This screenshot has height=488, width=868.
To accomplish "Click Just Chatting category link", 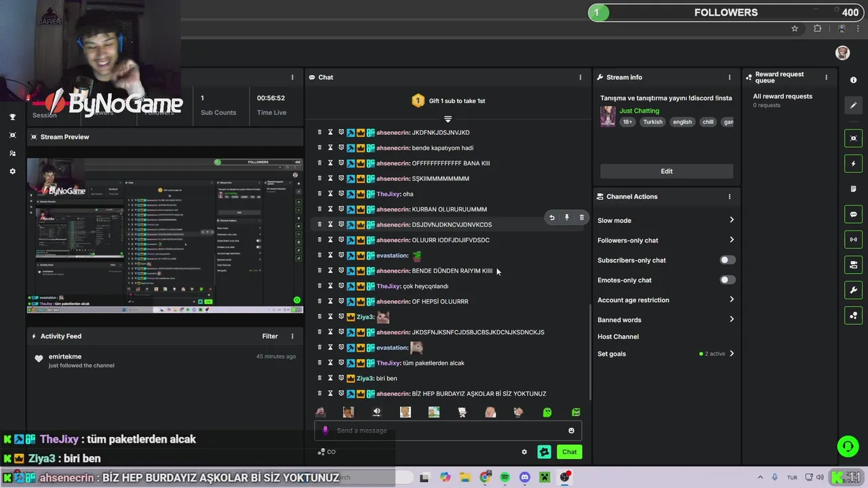I will [639, 110].
